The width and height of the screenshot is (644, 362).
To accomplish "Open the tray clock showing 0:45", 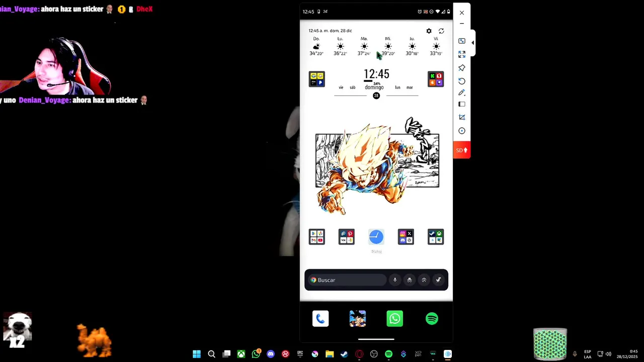I will [x=627, y=354].
